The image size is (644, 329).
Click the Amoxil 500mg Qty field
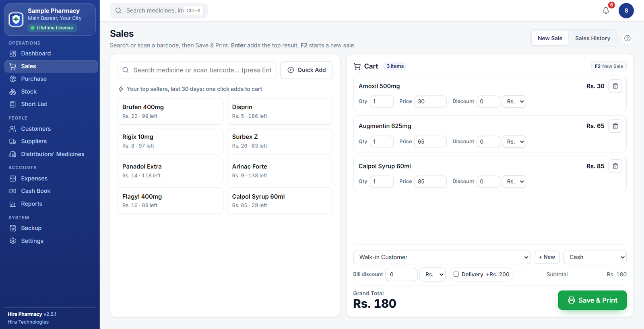(x=382, y=101)
